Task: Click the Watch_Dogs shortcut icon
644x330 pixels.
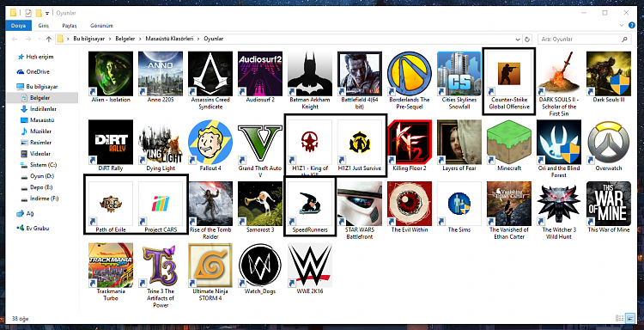Action: pos(260,265)
